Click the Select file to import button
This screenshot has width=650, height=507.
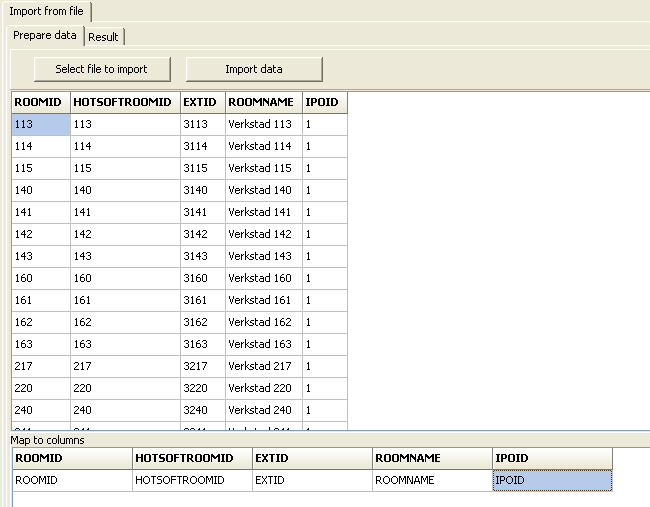pos(101,69)
